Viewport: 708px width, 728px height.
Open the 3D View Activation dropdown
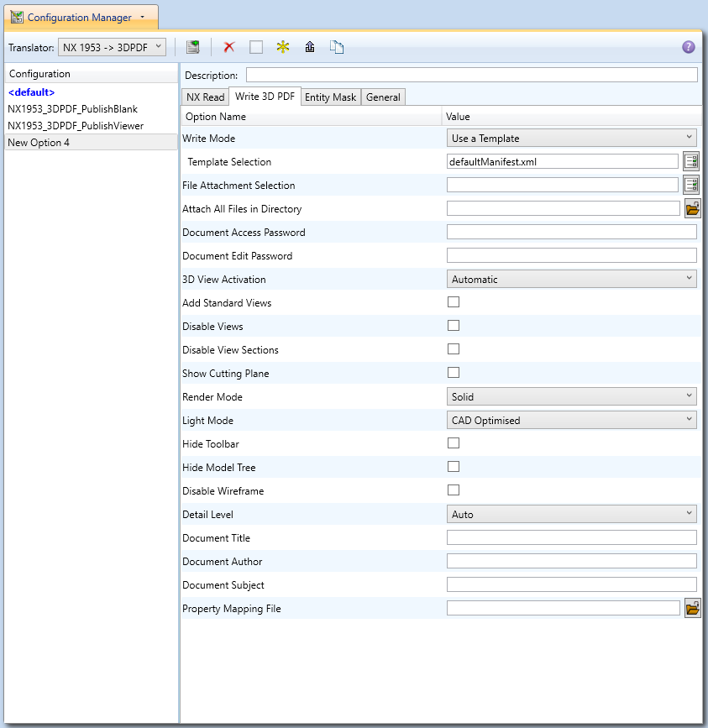point(571,279)
